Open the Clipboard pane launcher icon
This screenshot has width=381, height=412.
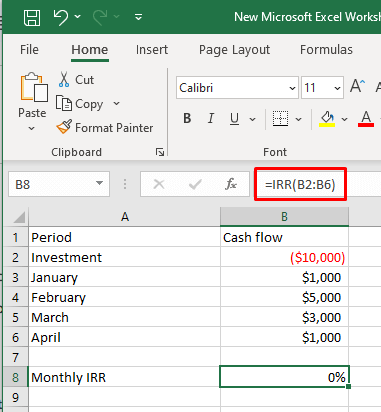coord(160,152)
